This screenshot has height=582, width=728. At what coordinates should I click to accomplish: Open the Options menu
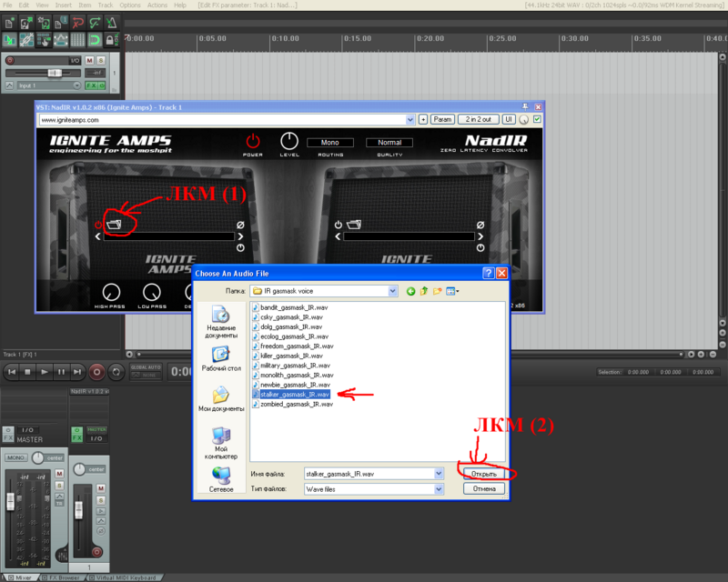[x=130, y=5]
